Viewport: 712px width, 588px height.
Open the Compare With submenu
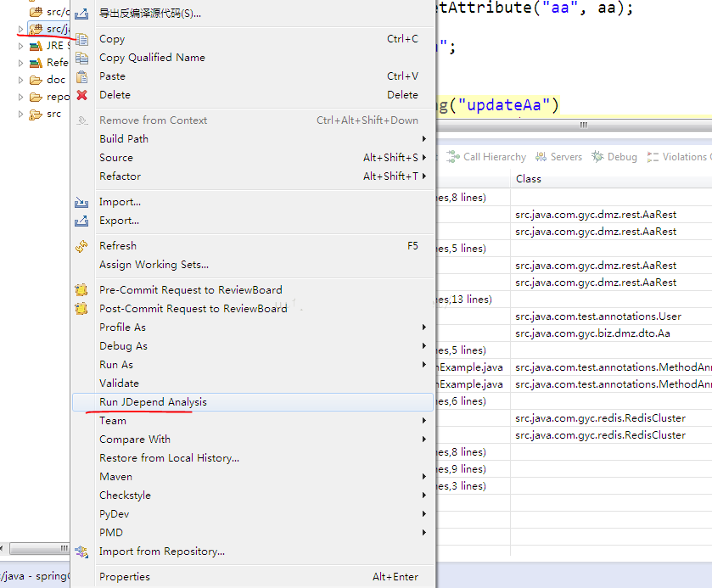tap(253, 440)
